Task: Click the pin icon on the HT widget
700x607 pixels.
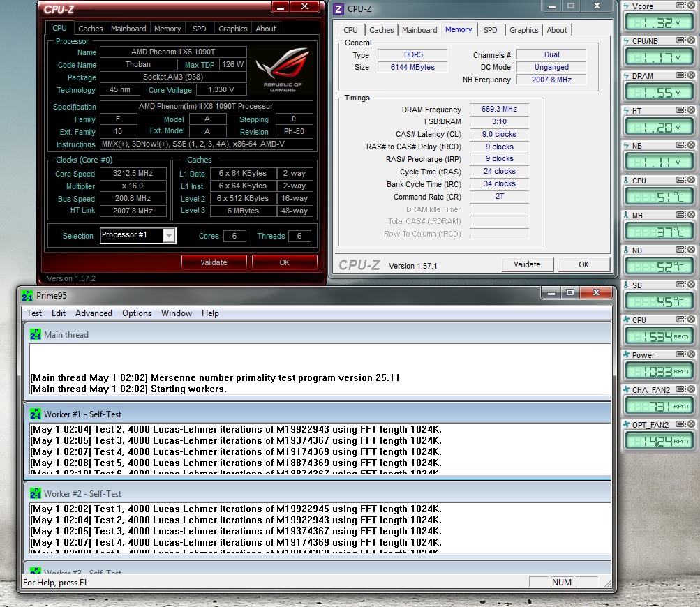Action: click(x=680, y=110)
